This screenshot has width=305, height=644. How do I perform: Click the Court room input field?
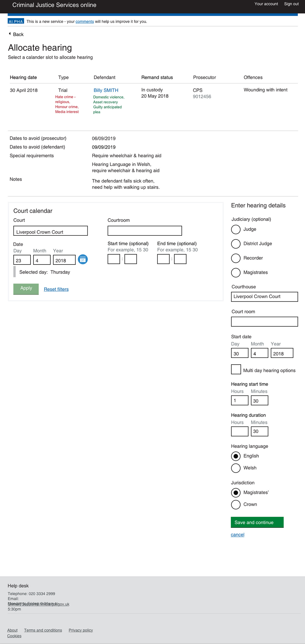(x=264, y=322)
